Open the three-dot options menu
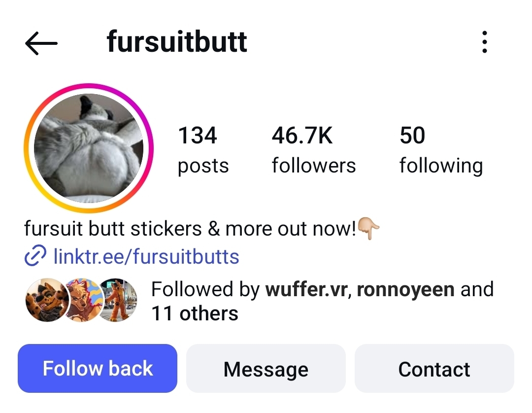 click(485, 42)
